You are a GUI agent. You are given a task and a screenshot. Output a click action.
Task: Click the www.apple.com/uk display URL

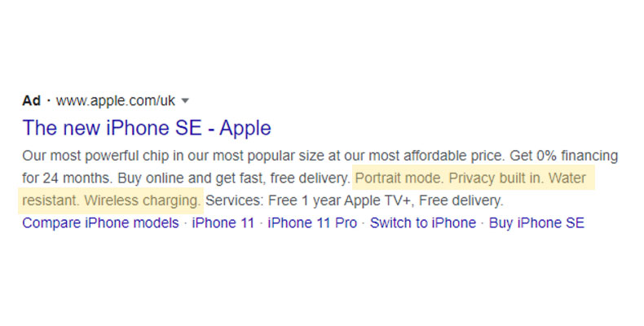point(116,101)
